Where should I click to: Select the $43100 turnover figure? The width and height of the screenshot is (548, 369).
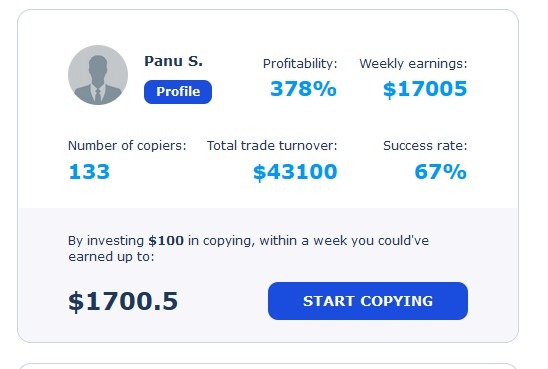pyautogui.click(x=295, y=172)
